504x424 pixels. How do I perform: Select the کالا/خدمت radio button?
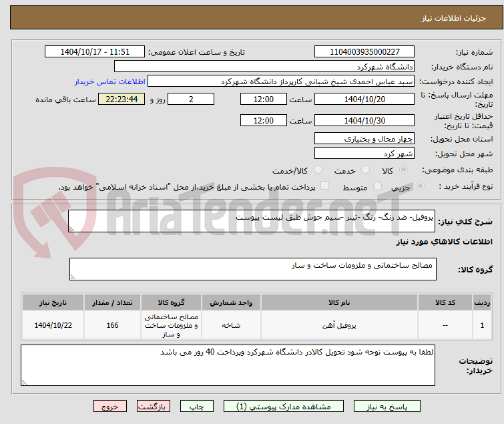318,170
